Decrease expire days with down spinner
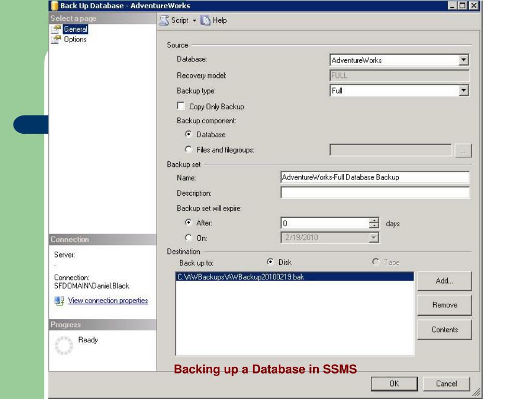532x399 pixels. 373,226
